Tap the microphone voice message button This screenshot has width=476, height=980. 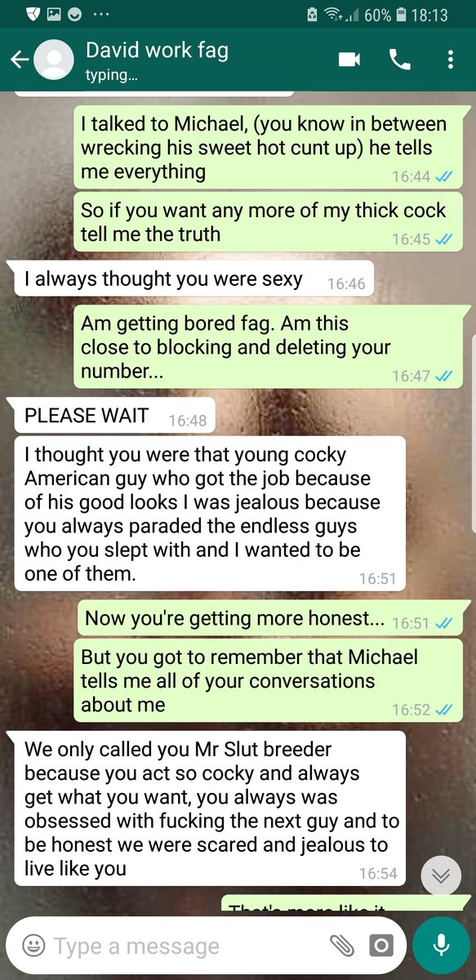[x=441, y=945]
